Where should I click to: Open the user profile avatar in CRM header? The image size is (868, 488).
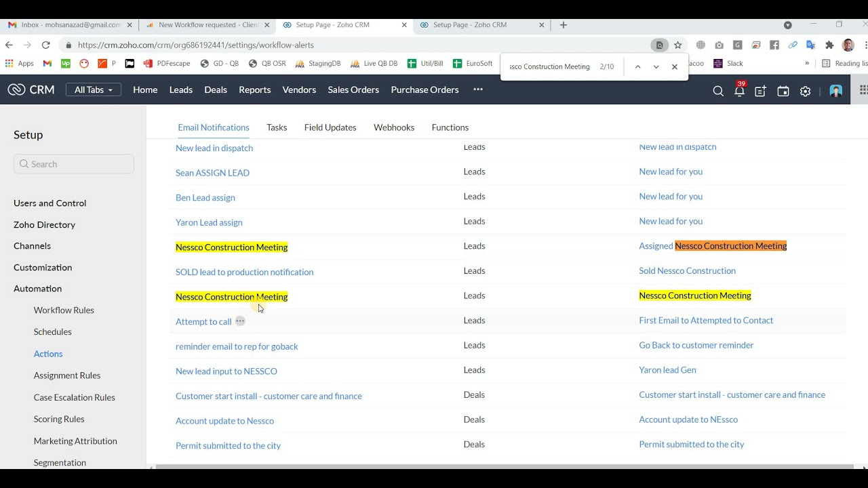tap(836, 91)
